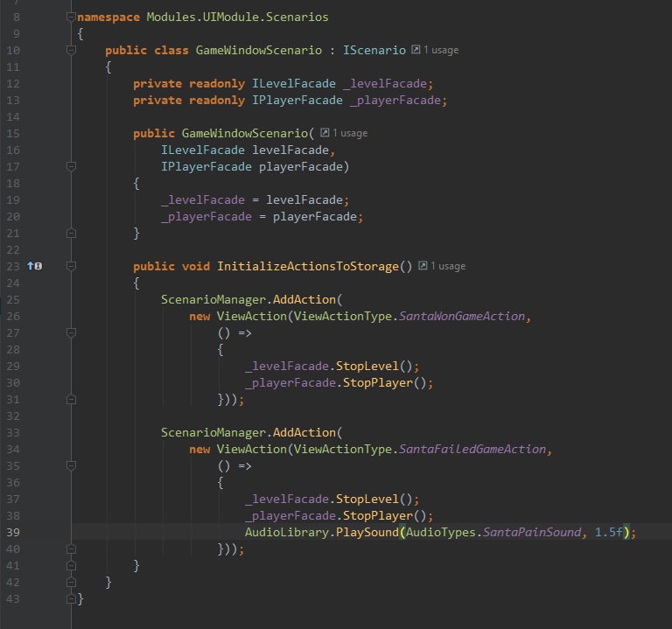The height and width of the screenshot is (629, 672).
Task: Click AudioTypes on line 39
Action: click(x=441, y=532)
